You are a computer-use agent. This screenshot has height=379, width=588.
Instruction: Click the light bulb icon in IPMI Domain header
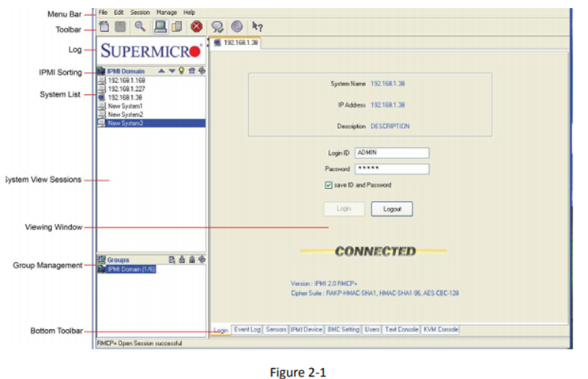[x=182, y=71]
